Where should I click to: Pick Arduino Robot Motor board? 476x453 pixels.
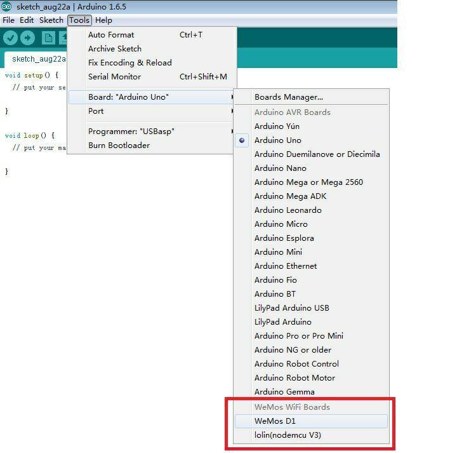point(311,378)
